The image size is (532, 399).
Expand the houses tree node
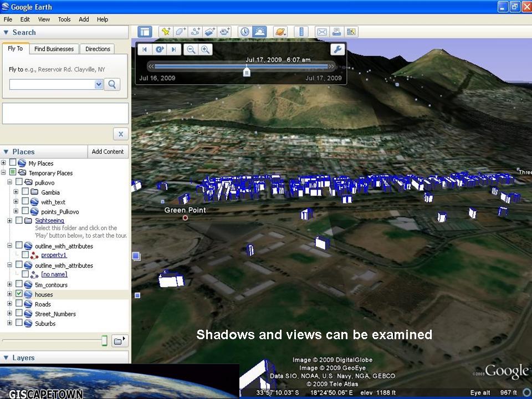tap(9, 294)
